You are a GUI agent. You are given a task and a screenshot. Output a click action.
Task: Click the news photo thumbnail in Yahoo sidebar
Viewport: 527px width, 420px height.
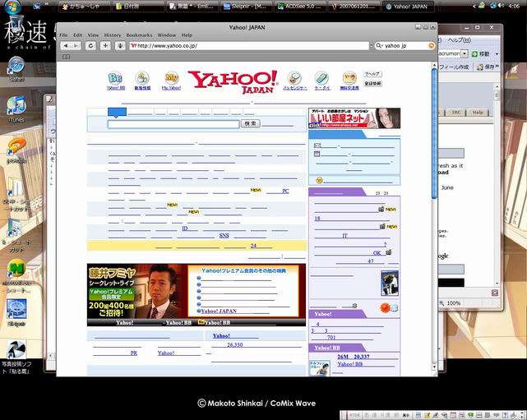pos(390,283)
